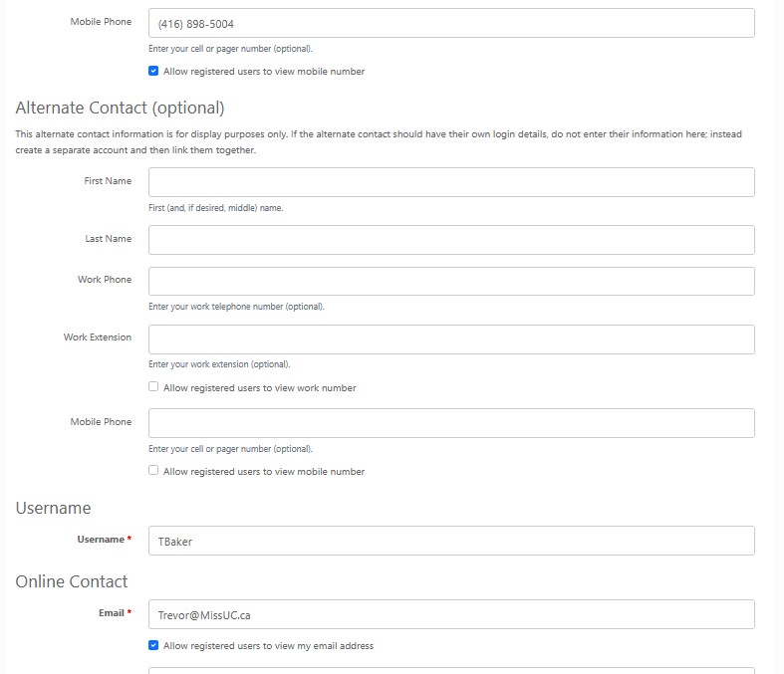Click the Username field containing TBaker
The image size is (784, 674).
[450, 541]
